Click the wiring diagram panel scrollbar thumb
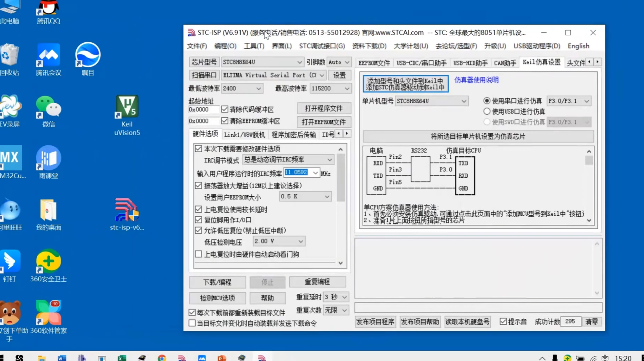Image resolution: width=644 pixels, height=361 pixels. point(589,160)
